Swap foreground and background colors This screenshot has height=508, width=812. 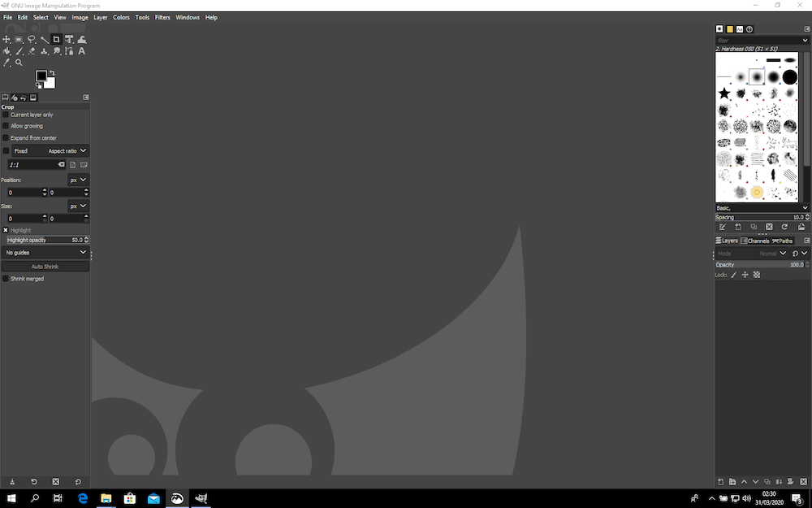tap(52, 73)
